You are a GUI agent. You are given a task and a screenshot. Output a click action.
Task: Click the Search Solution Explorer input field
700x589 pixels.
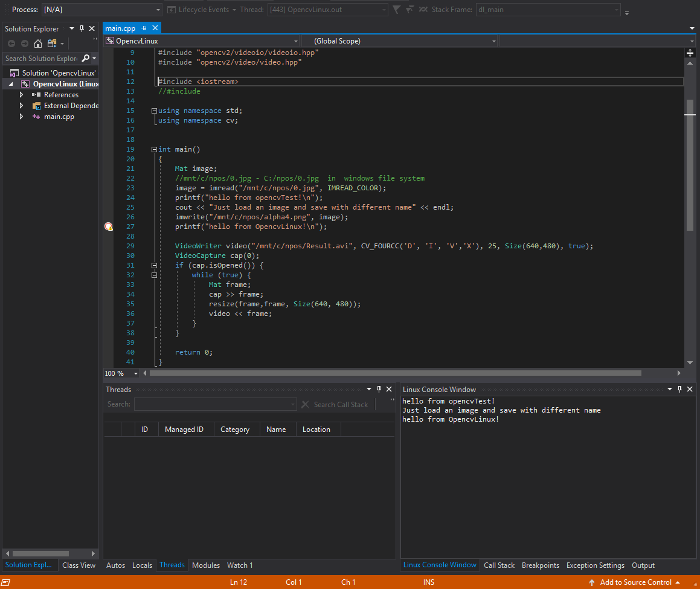click(41, 59)
